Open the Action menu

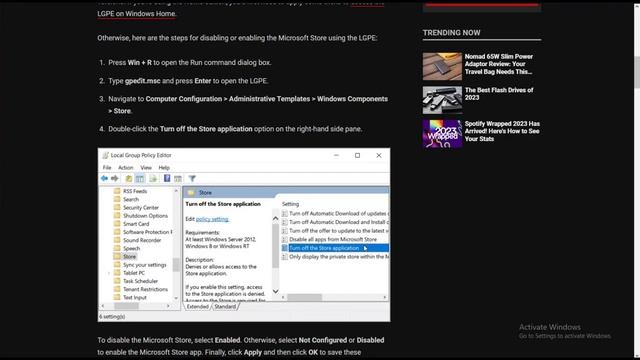[126, 167]
